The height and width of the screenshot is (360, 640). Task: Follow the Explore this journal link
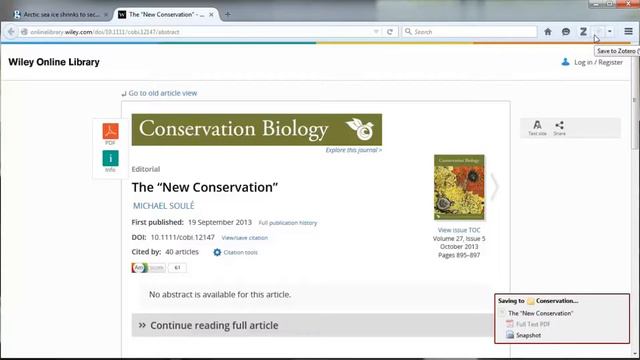pyautogui.click(x=353, y=150)
